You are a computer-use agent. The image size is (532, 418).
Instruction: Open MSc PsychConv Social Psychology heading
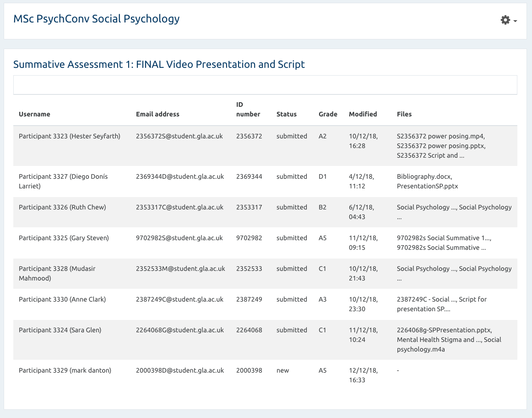[x=96, y=19]
